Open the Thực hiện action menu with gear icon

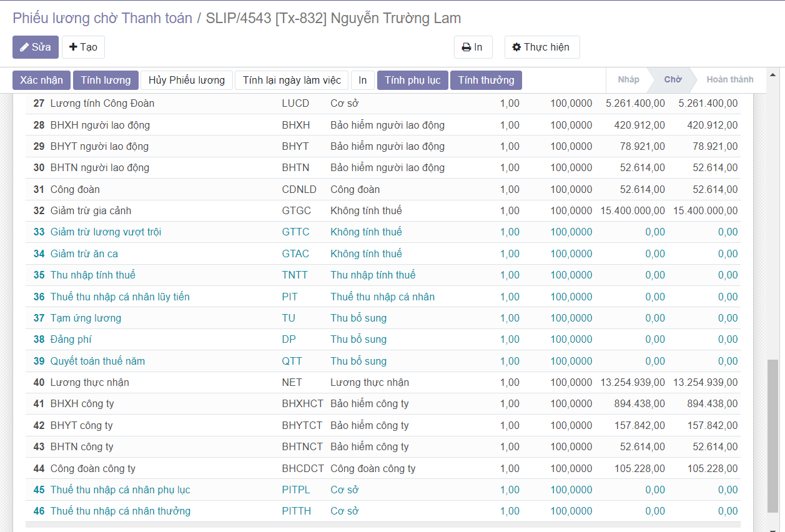coord(541,47)
